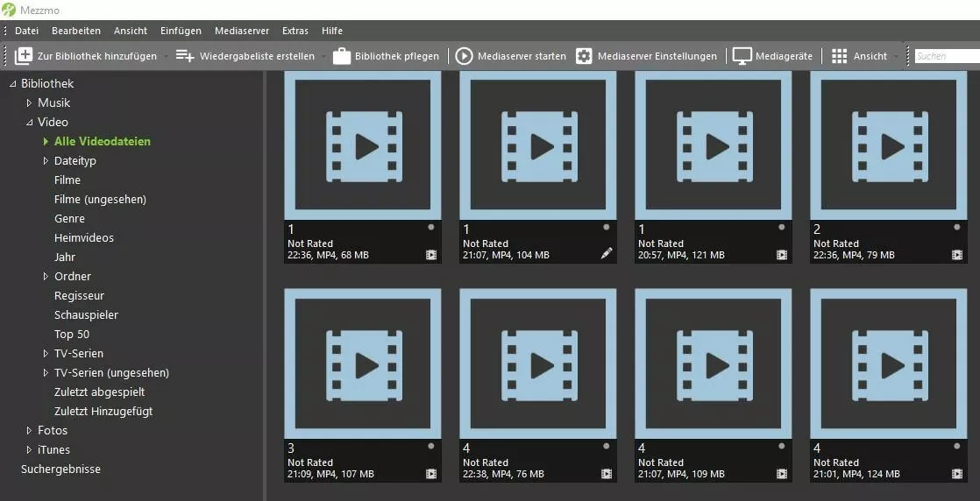The width and height of the screenshot is (980, 501).
Task: Select video thumbnail with 124 MB file
Action: coord(889,363)
